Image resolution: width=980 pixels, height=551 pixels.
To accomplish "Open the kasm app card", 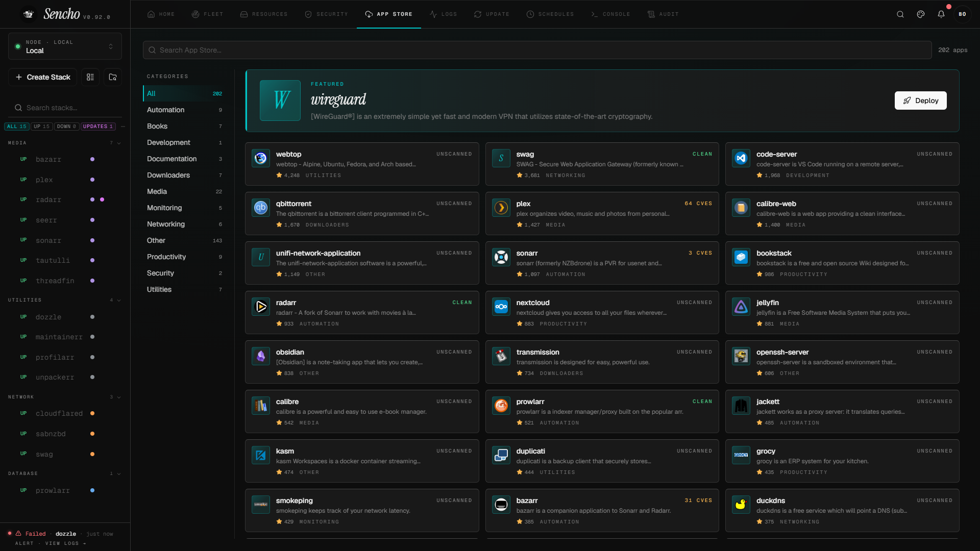I will pyautogui.click(x=362, y=461).
